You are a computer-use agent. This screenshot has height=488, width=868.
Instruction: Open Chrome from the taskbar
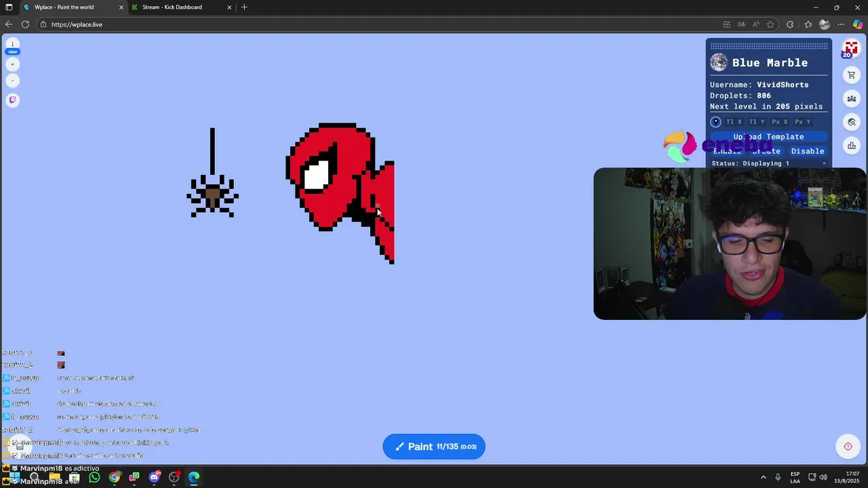coord(115,477)
